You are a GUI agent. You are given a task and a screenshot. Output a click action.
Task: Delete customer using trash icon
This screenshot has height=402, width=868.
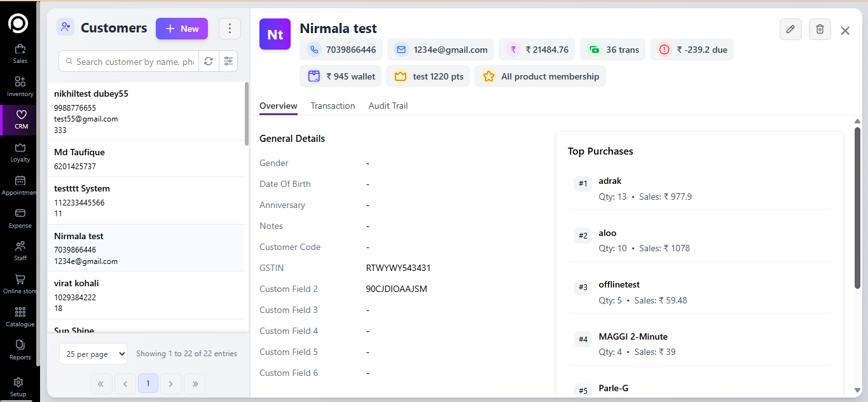point(820,29)
